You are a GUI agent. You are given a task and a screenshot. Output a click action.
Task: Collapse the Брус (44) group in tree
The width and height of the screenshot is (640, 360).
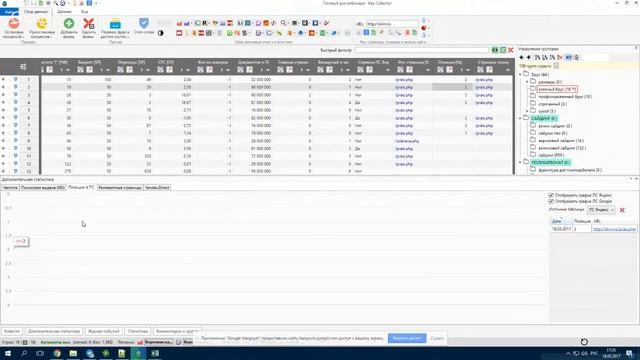coord(520,75)
